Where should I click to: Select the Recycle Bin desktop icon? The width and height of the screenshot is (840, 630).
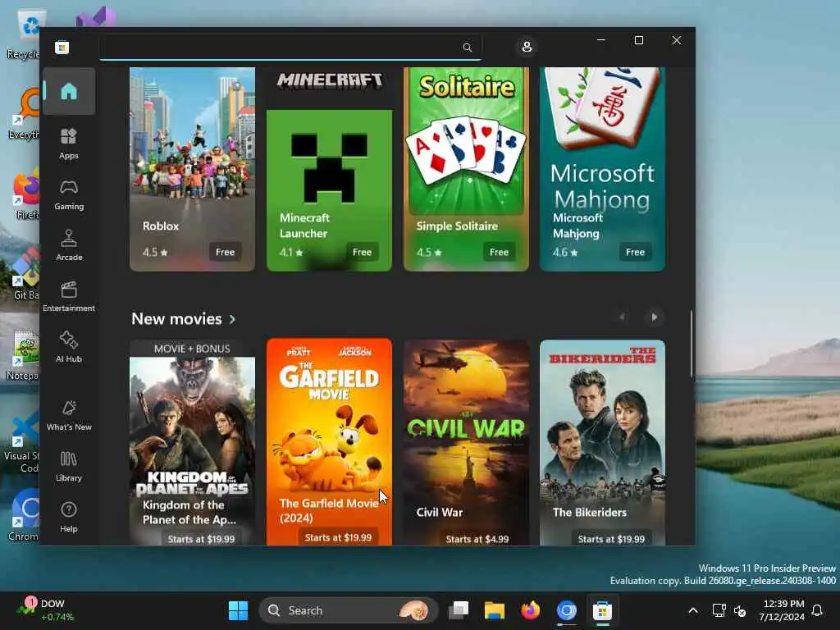(x=24, y=34)
